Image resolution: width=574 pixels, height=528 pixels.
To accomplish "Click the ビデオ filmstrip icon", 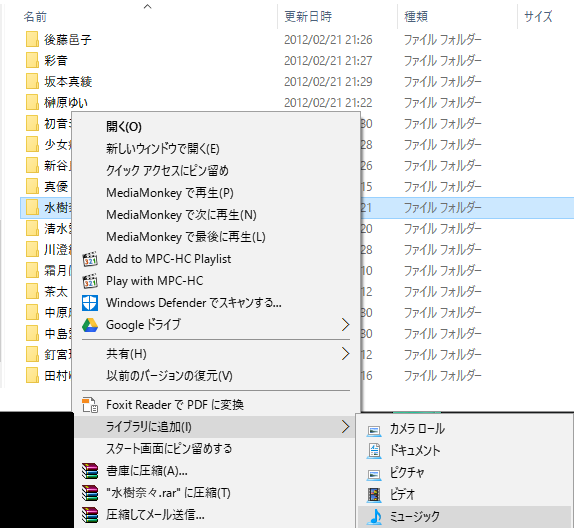I will pos(374,495).
